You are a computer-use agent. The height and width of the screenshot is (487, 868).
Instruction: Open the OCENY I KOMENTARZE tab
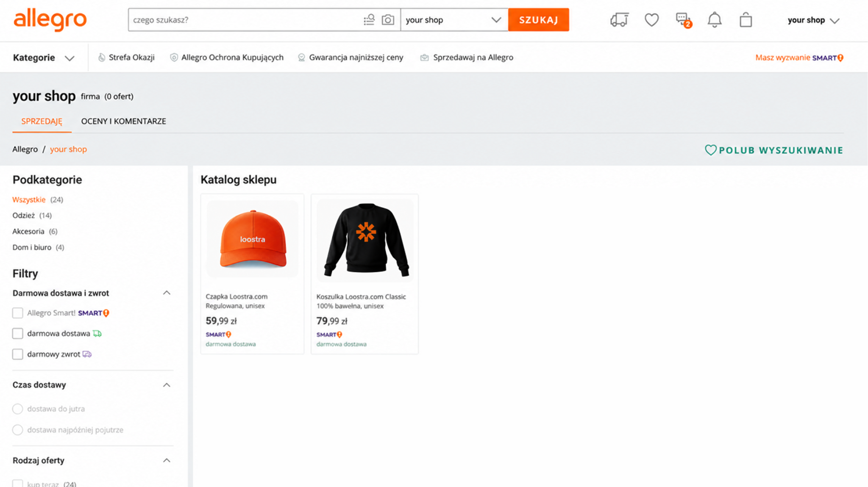point(123,122)
